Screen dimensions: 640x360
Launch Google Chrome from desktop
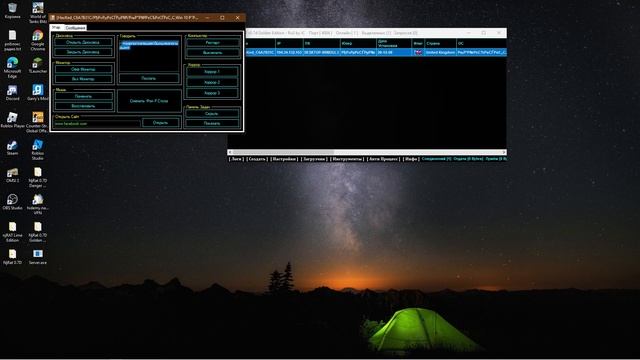[38, 40]
